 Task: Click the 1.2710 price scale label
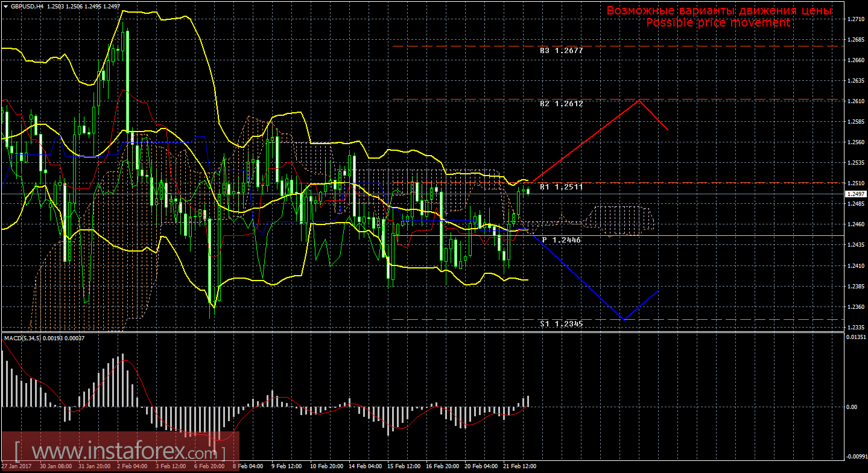pyautogui.click(x=855, y=19)
